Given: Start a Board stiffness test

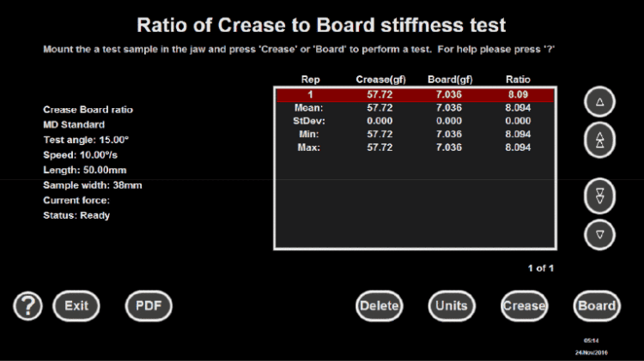Looking at the screenshot, I should (596, 305).
